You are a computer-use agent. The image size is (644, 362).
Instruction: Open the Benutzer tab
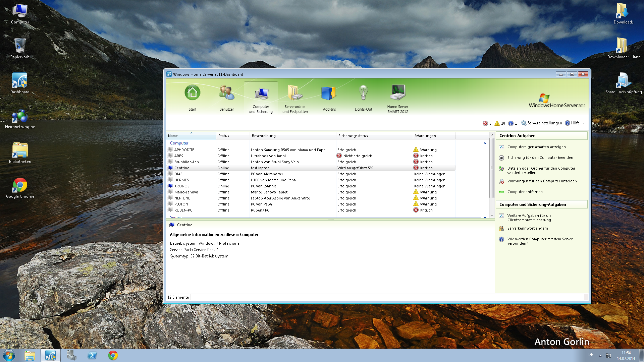[227, 98]
